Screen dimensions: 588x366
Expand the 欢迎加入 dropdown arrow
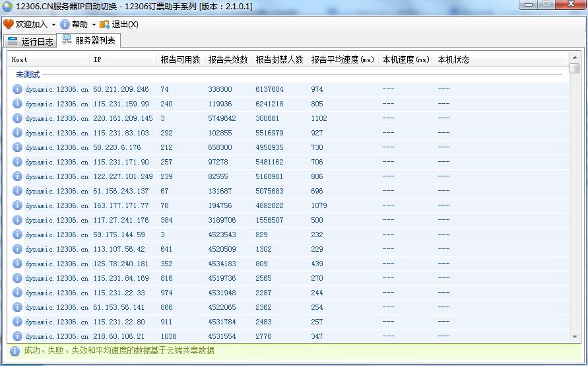coord(53,24)
